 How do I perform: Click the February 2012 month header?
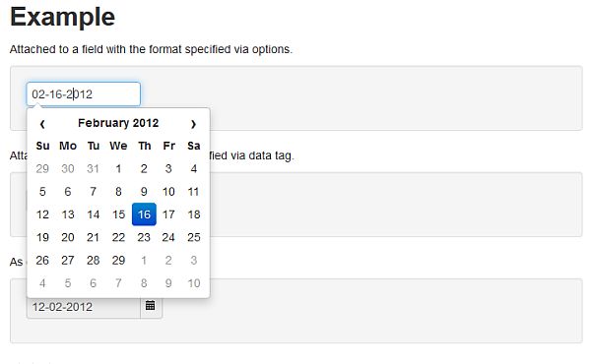118,123
